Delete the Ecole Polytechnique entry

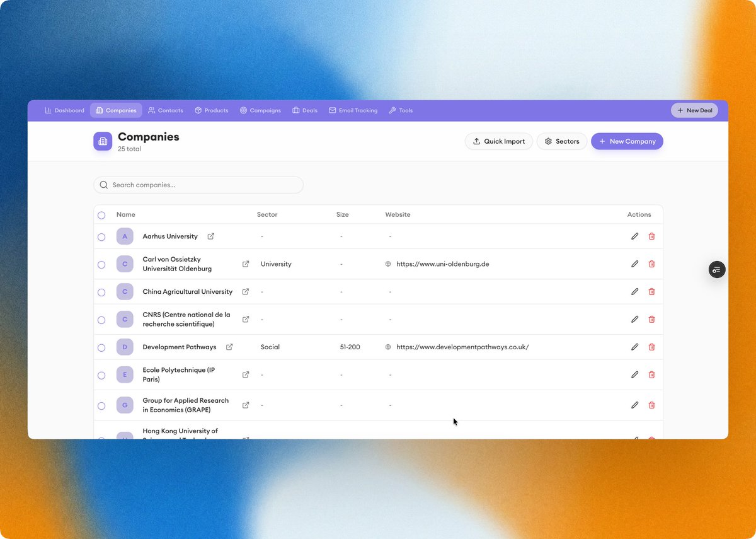tap(651, 374)
